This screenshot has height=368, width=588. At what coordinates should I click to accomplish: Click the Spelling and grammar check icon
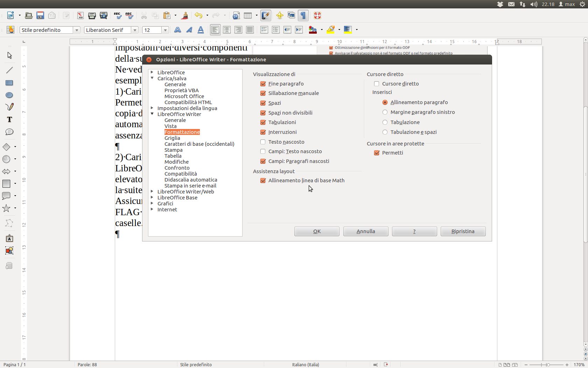(x=118, y=15)
